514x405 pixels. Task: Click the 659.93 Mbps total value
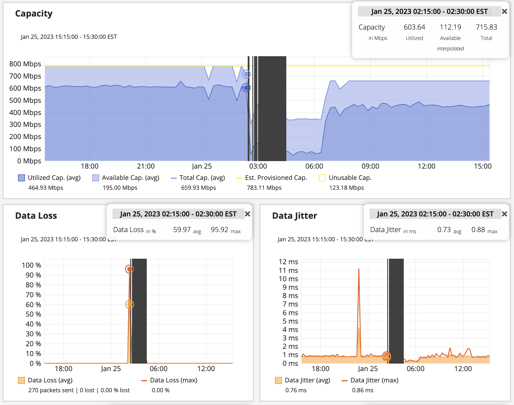[198, 188]
